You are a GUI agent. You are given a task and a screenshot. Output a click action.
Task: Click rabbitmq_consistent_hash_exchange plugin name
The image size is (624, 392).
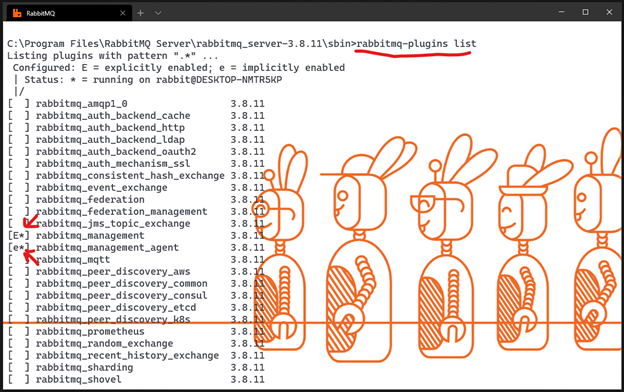click(x=130, y=176)
